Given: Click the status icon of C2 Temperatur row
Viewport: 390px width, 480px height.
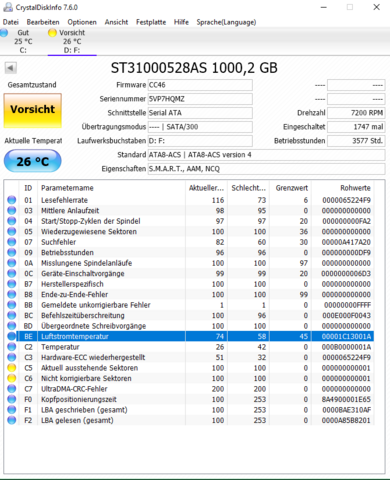Looking at the screenshot, I should 12,347.
